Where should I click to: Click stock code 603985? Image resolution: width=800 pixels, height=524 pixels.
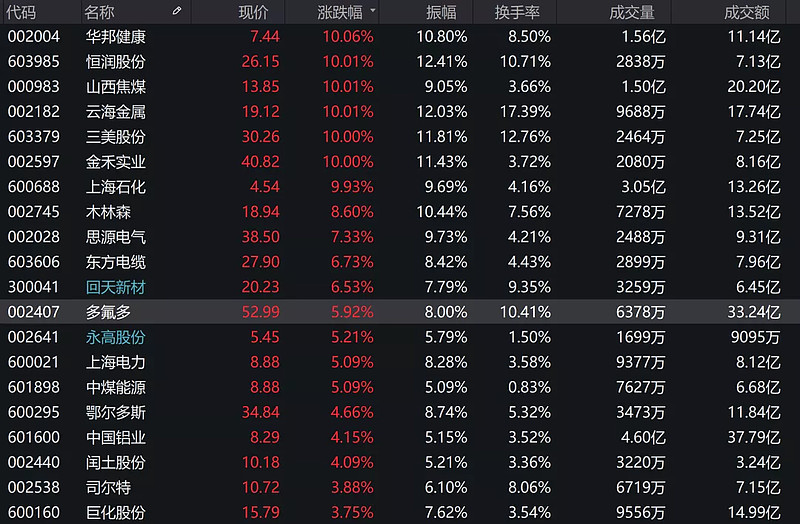(34, 62)
